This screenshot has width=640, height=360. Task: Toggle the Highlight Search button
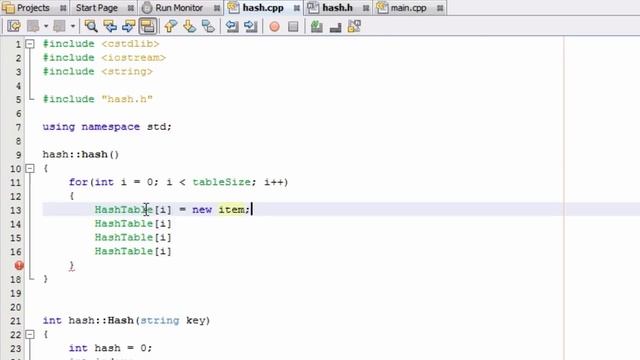[147, 27]
